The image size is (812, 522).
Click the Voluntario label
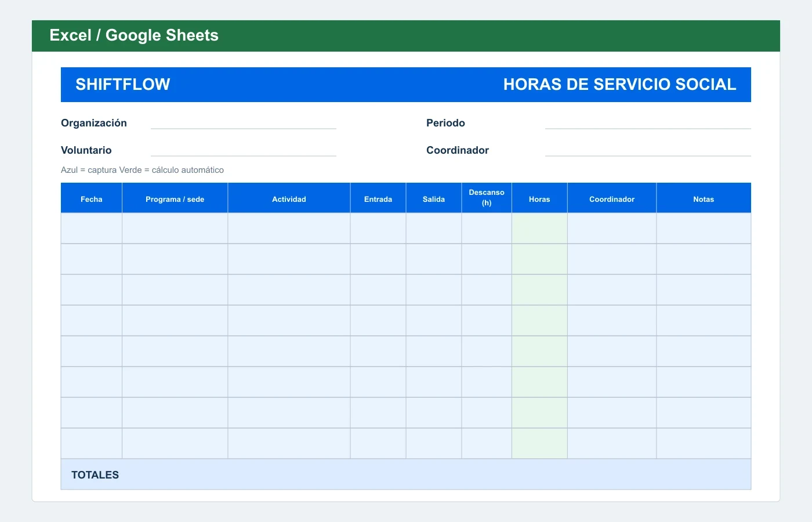86,150
